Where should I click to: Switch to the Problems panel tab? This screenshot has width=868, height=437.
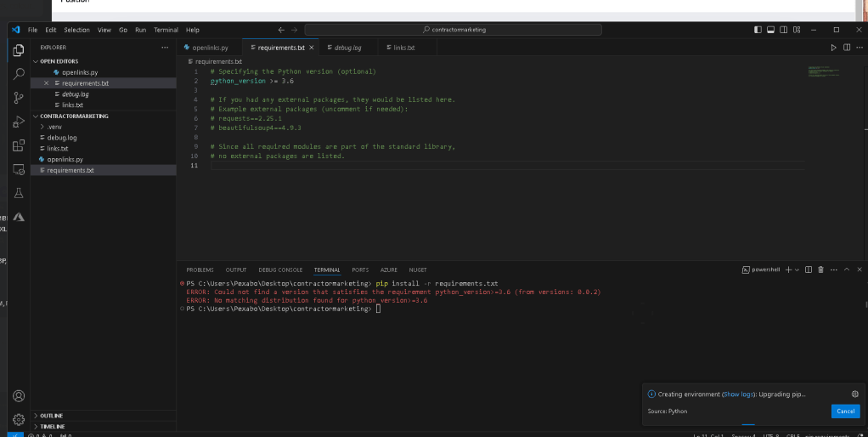200,270
